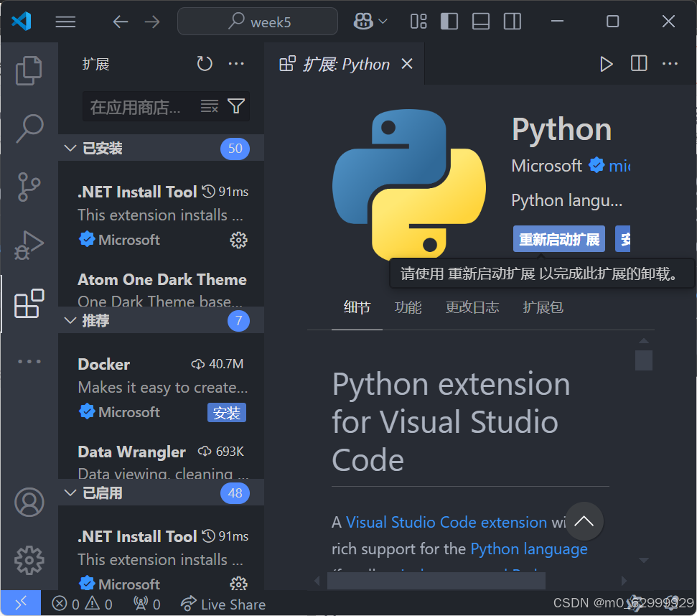Click the horizontal scrollbar in details
This screenshot has height=616, width=697.
436,581
